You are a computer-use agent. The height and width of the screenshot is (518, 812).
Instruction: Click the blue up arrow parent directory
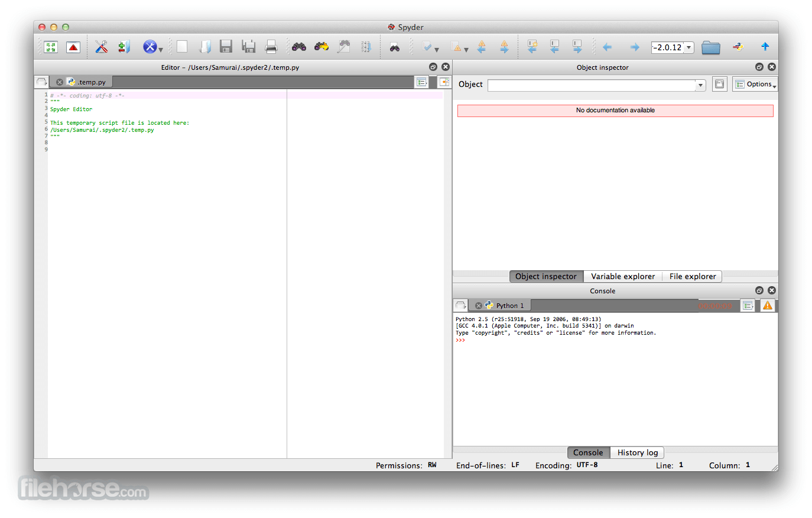(x=765, y=46)
